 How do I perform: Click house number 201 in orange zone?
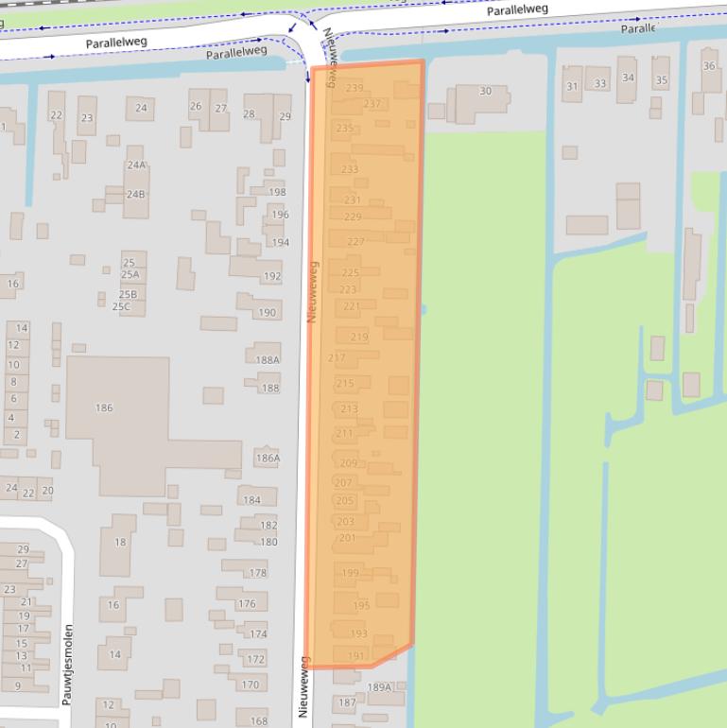(x=347, y=538)
